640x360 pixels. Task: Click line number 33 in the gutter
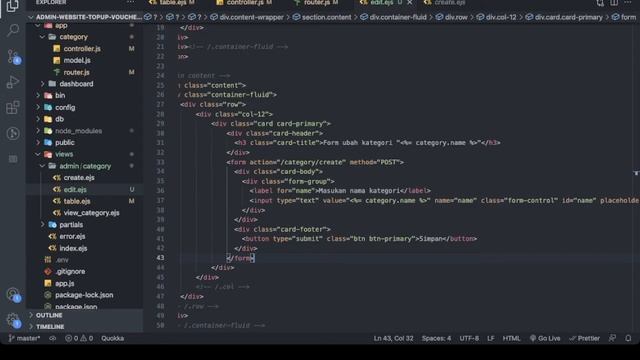(160, 162)
